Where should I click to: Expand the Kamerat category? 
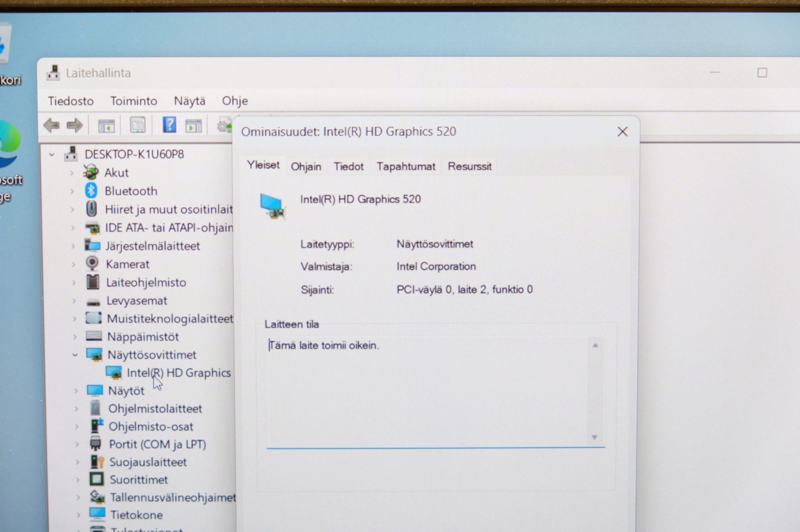73,264
